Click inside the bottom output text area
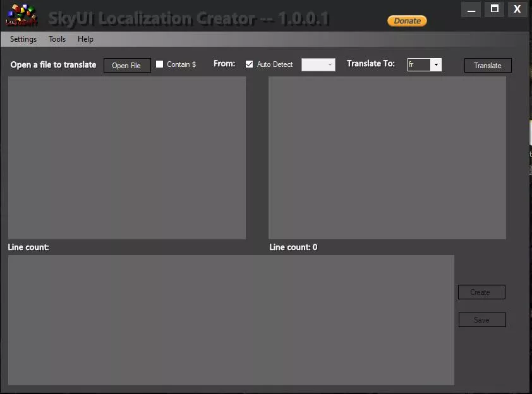Viewport: 532px width, 394px height. pos(231,320)
